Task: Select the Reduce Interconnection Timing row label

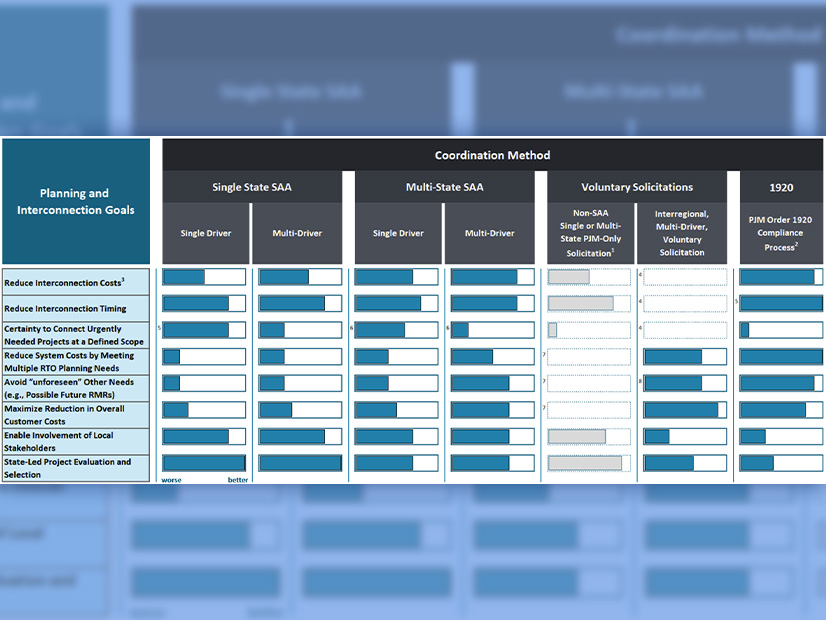Action: coord(75,309)
